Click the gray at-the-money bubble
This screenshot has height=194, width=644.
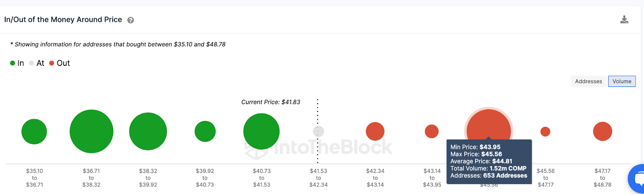[x=318, y=131]
